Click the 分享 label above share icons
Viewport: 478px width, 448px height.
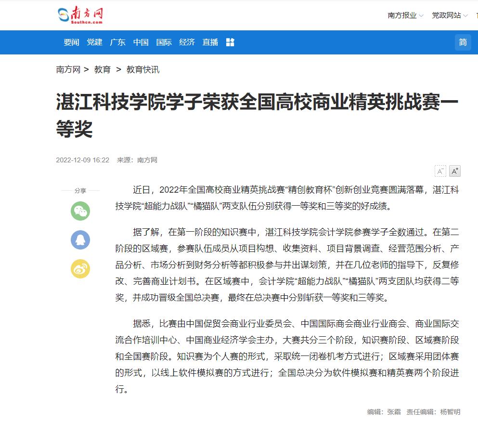[80, 191]
